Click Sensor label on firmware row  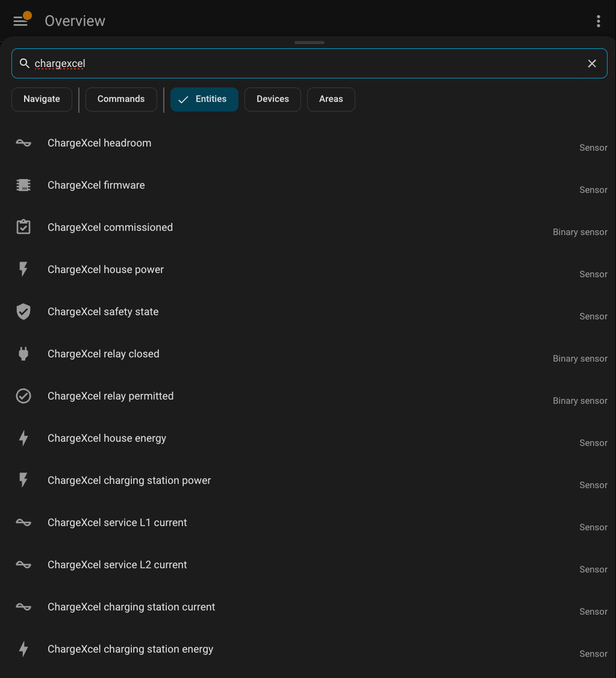tap(593, 190)
